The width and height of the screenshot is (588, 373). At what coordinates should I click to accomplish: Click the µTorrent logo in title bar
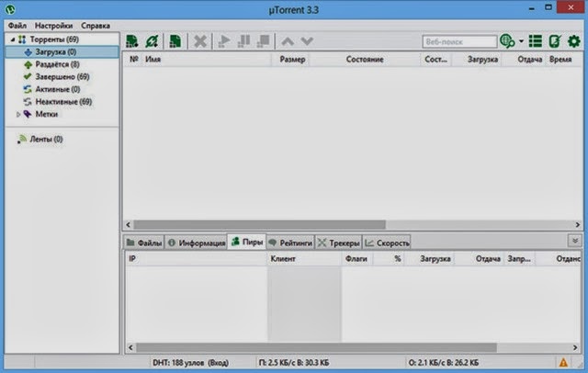(10, 9)
